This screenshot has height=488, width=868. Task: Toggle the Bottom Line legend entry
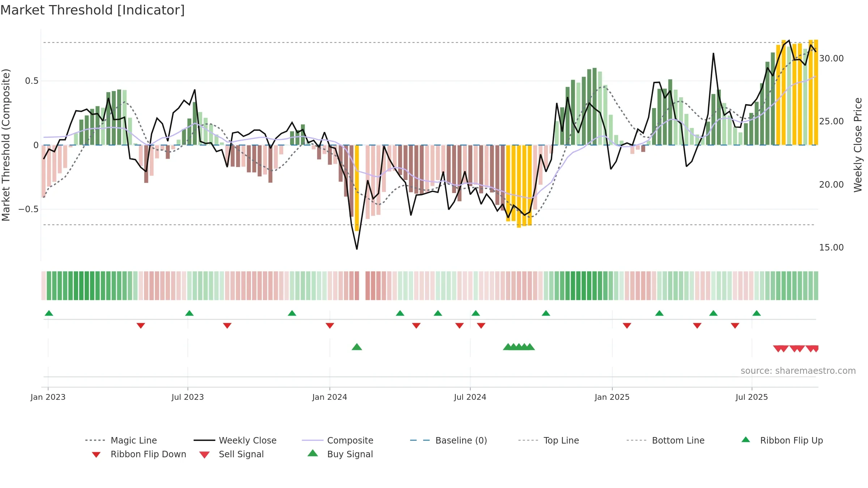665,440
